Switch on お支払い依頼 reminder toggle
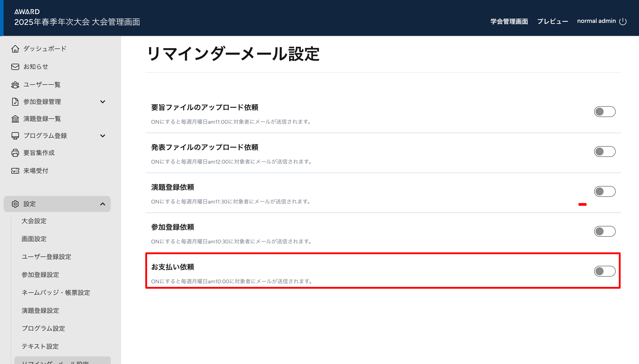Screen dimensions: 639x364 click(604, 271)
